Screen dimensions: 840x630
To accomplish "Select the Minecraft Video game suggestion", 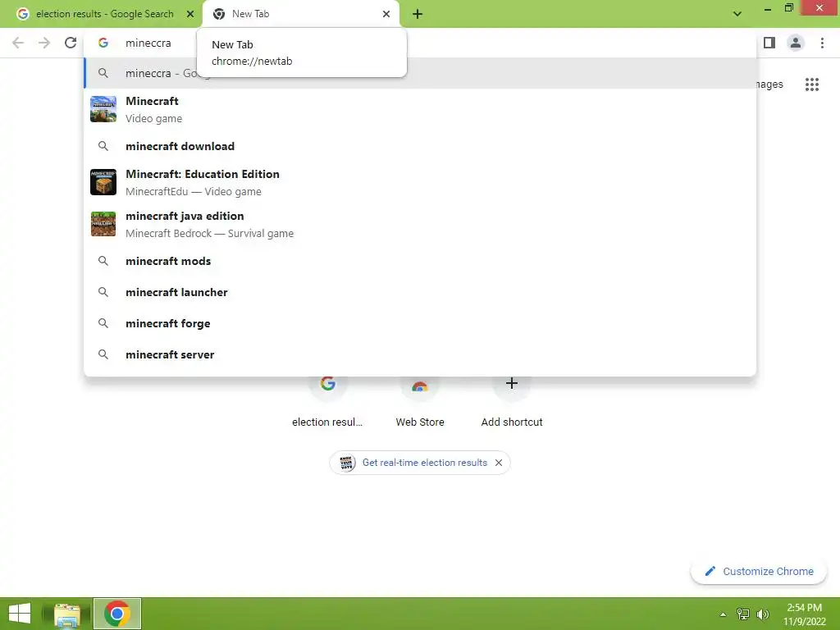I will click(x=420, y=109).
